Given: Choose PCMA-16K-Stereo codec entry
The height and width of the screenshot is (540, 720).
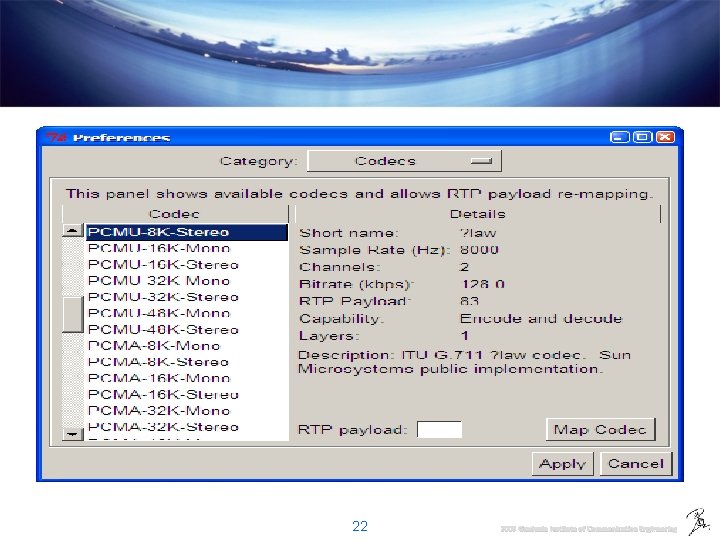Looking at the screenshot, I should click(x=187, y=394).
